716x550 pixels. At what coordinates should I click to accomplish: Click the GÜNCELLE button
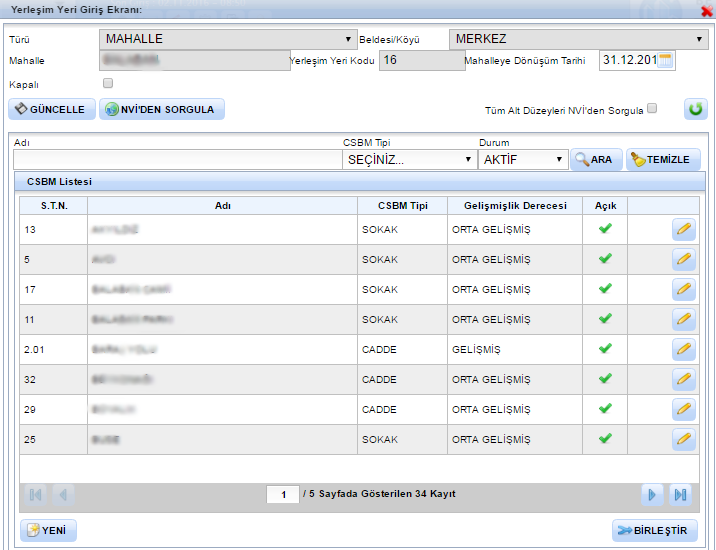(52, 109)
